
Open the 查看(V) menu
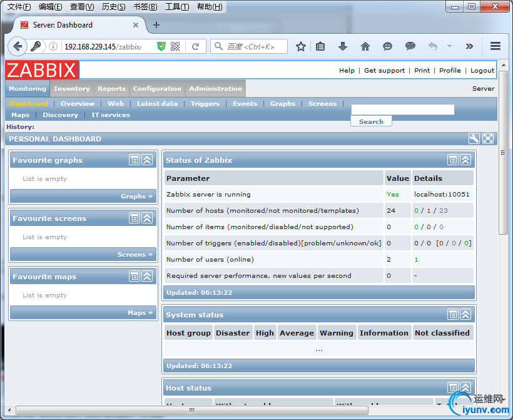tap(82, 7)
